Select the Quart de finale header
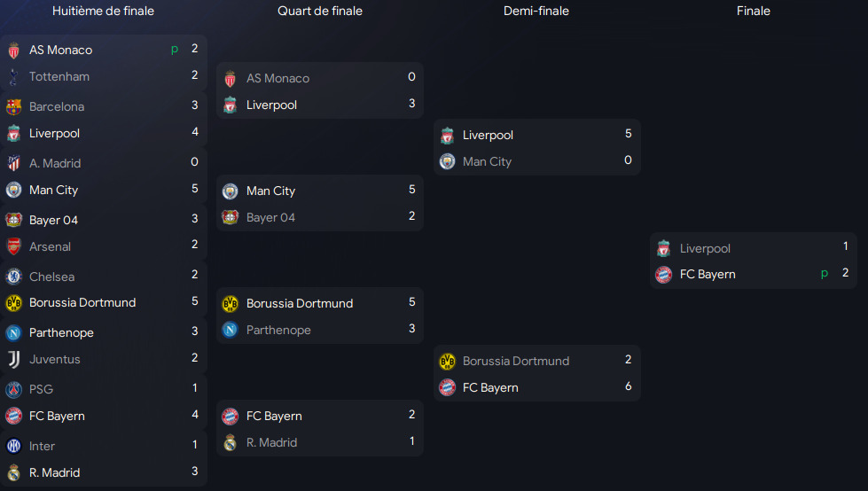Image resolution: width=868 pixels, height=491 pixels. coord(320,12)
